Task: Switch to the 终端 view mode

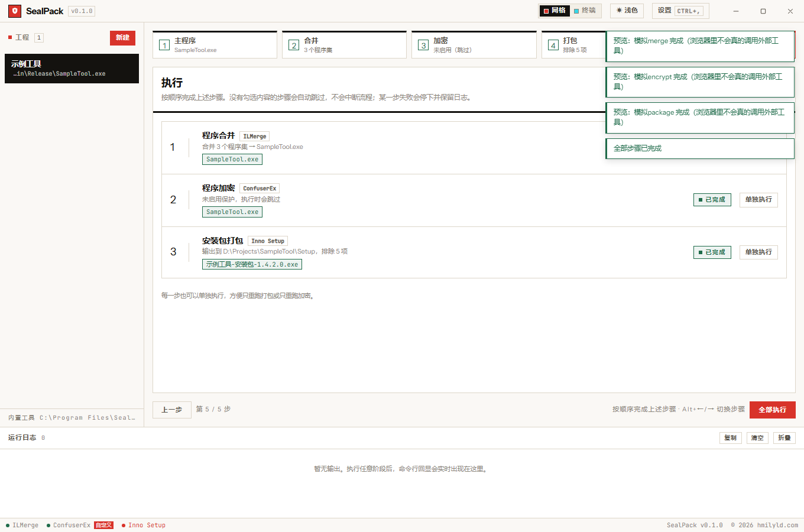Action: (x=585, y=11)
